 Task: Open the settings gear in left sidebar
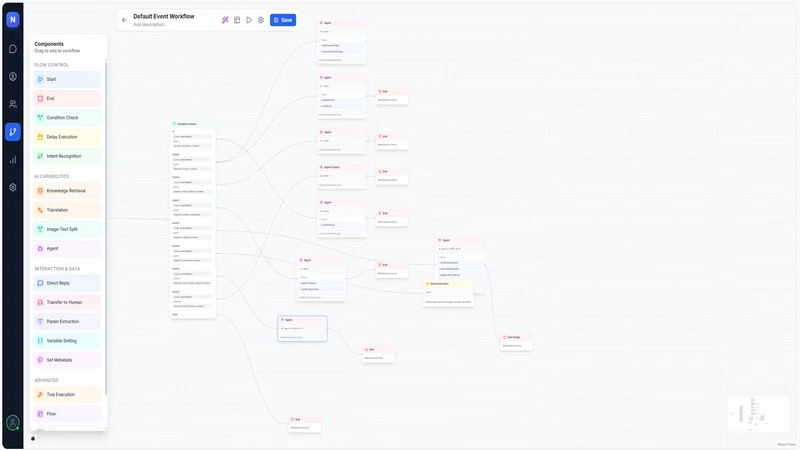coord(13,187)
